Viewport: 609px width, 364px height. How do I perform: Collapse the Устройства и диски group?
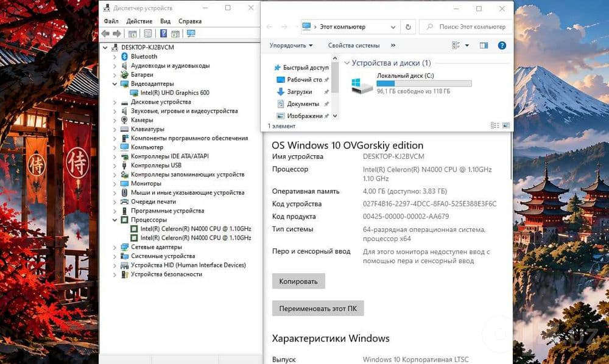347,63
